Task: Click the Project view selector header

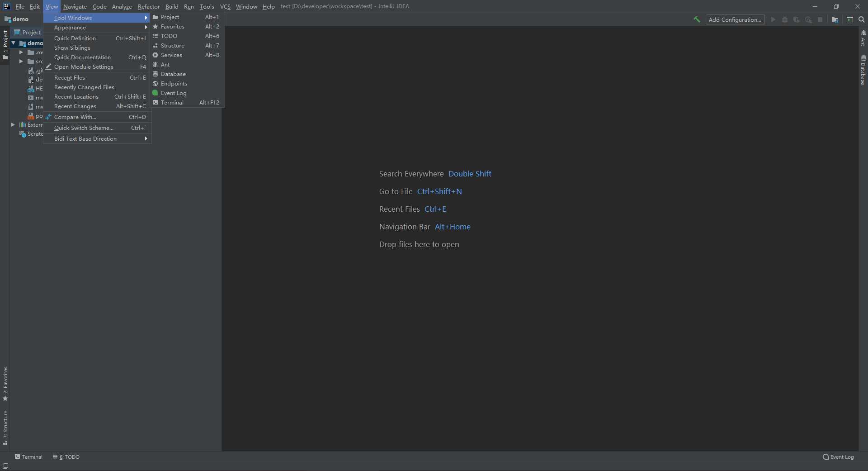Action: click(28, 32)
